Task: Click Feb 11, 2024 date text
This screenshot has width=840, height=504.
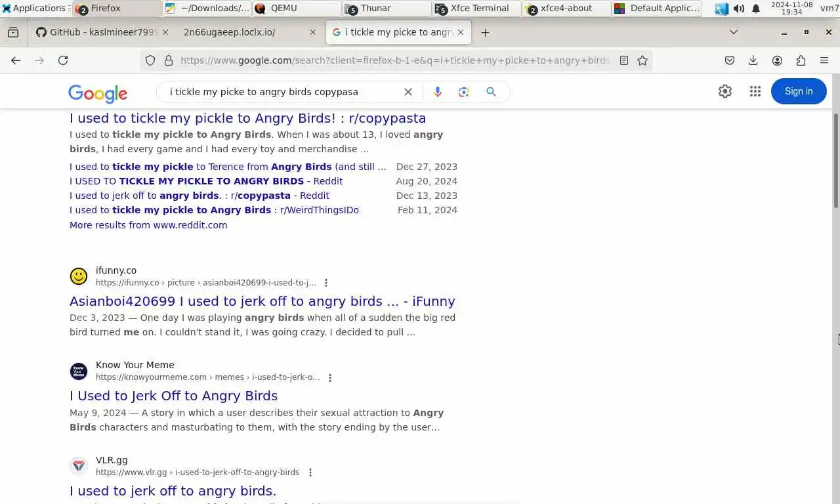Action: [427, 210]
